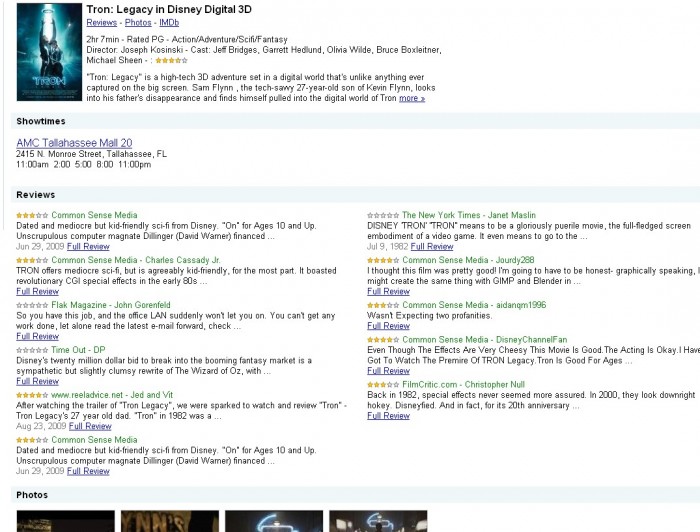Open Full Review by aidanqm1996
The width and height of the screenshot is (700, 532).
[388, 326]
